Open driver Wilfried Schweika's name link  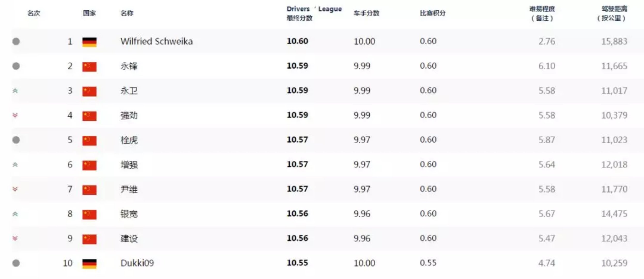[156, 41]
